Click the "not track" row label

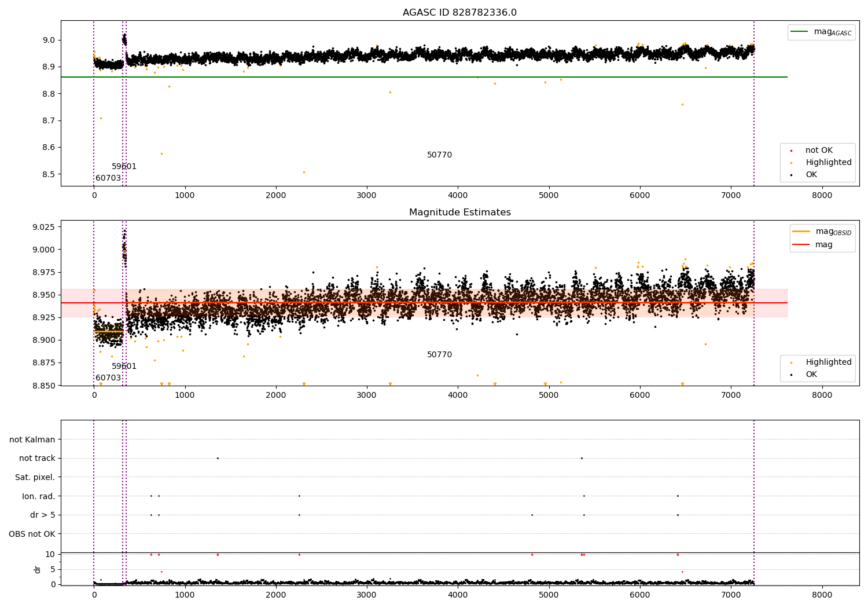[x=37, y=459]
